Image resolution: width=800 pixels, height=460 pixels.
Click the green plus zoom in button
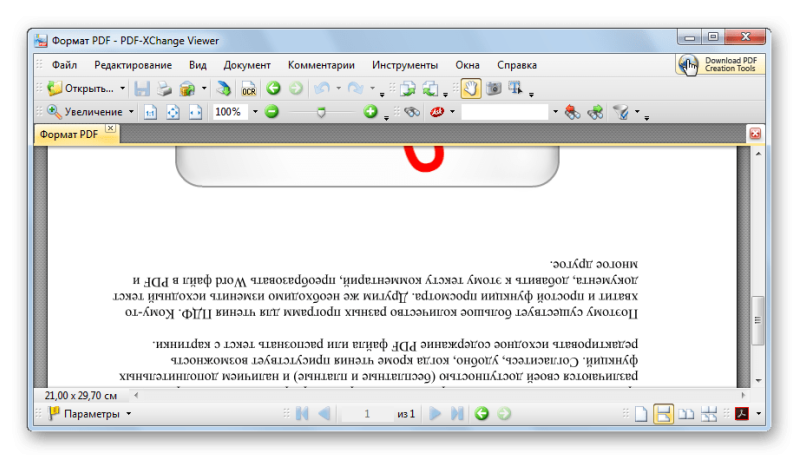pyautogui.click(x=370, y=112)
